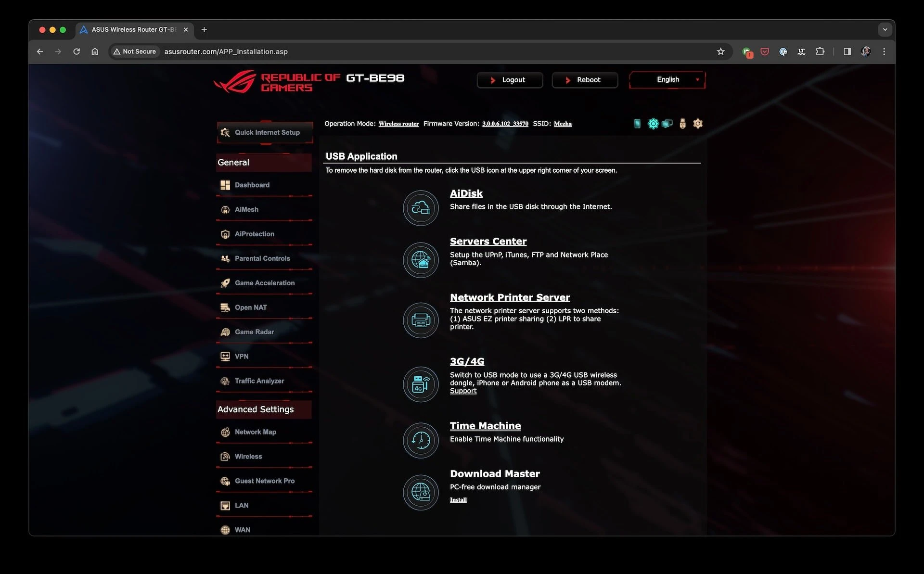Image resolution: width=924 pixels, height=574 pixels.
Task: Open AiProtection in the sidebar
Action: 264,234
